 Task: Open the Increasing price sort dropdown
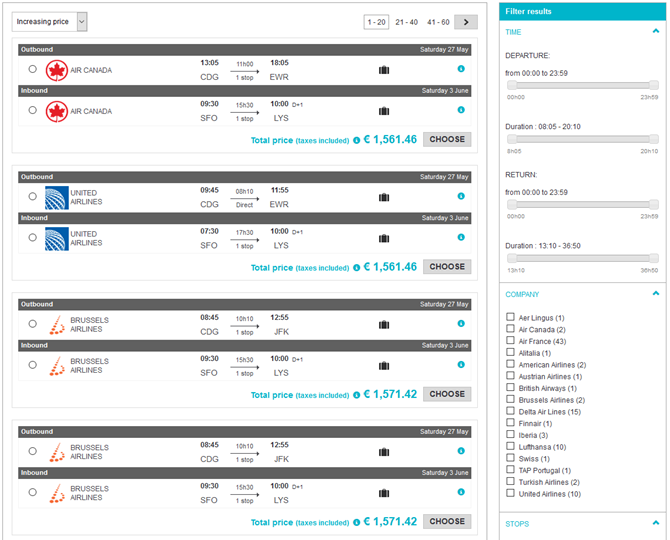click(x=51, y=21)
